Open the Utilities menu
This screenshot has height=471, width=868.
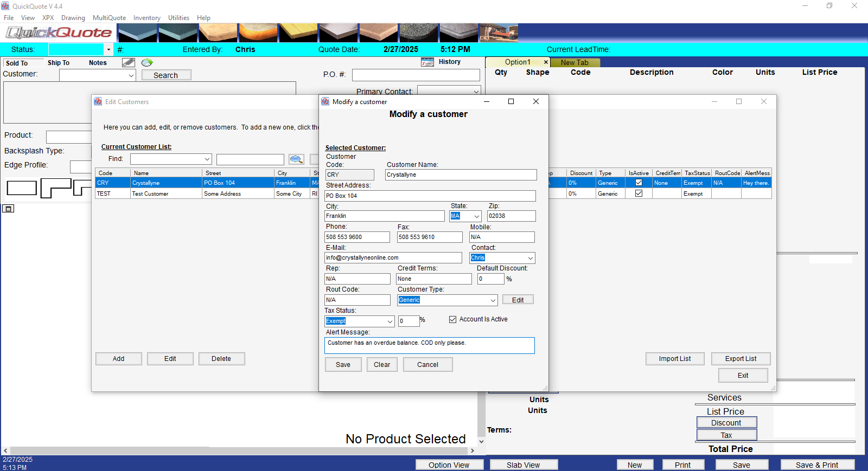click(178, 18)
